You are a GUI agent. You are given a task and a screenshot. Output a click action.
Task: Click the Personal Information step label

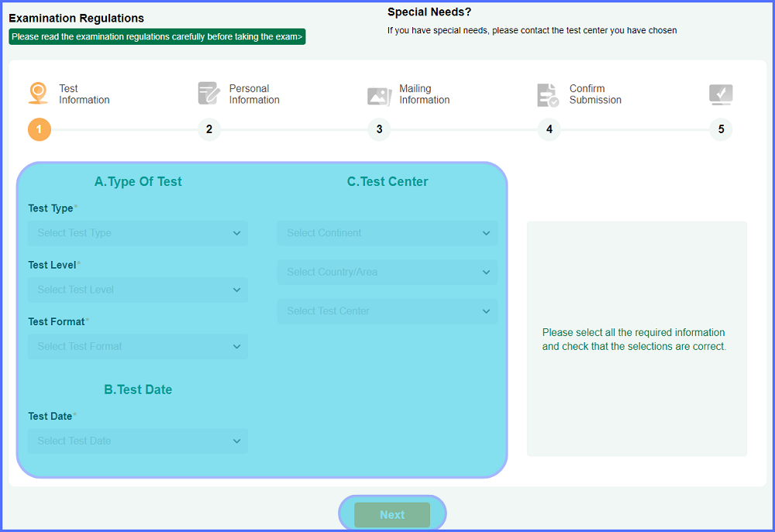(x=253, y=94)
